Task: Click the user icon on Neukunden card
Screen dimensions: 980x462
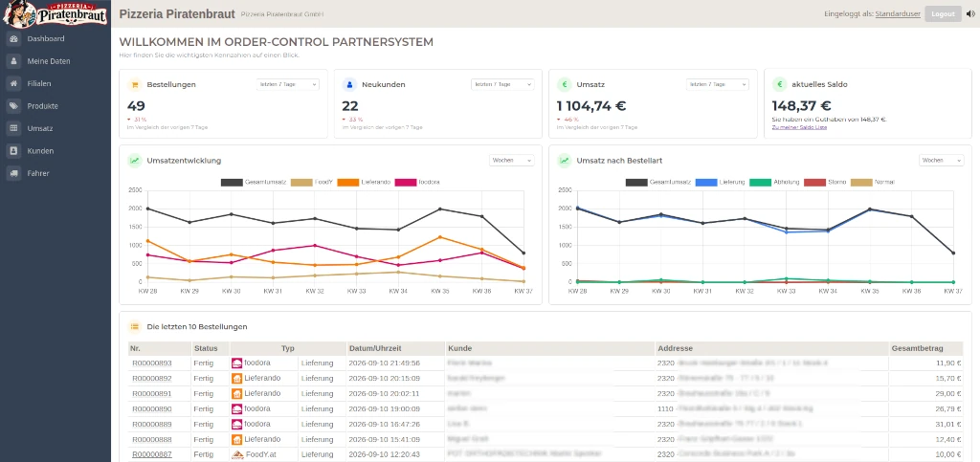Action: 349,84
